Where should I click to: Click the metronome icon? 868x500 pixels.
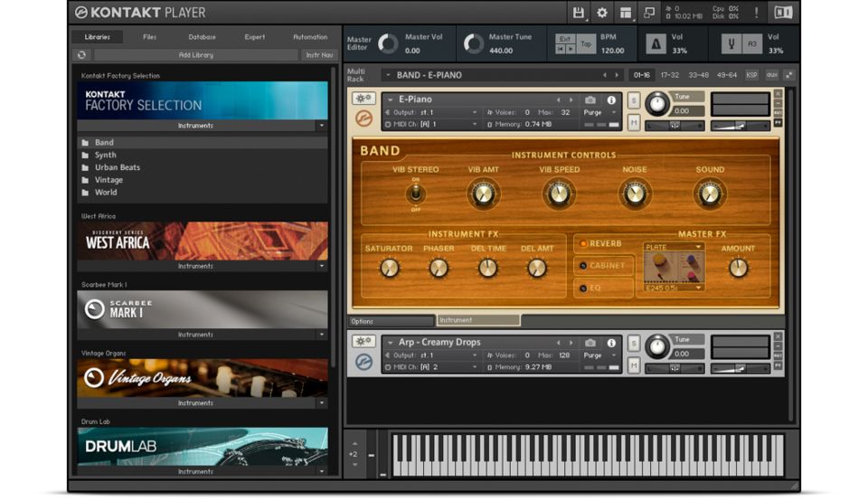coord(657,44)
